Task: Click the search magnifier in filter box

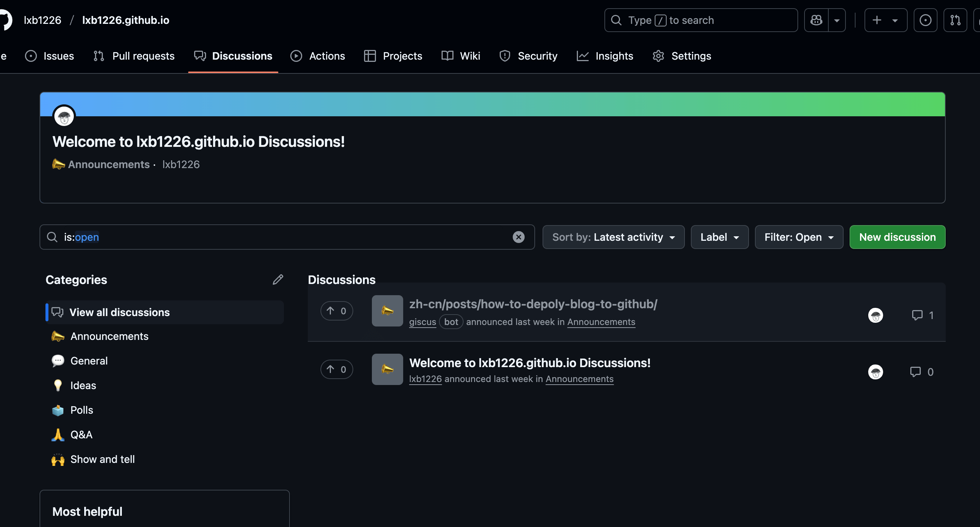Action: coord(52,237)
